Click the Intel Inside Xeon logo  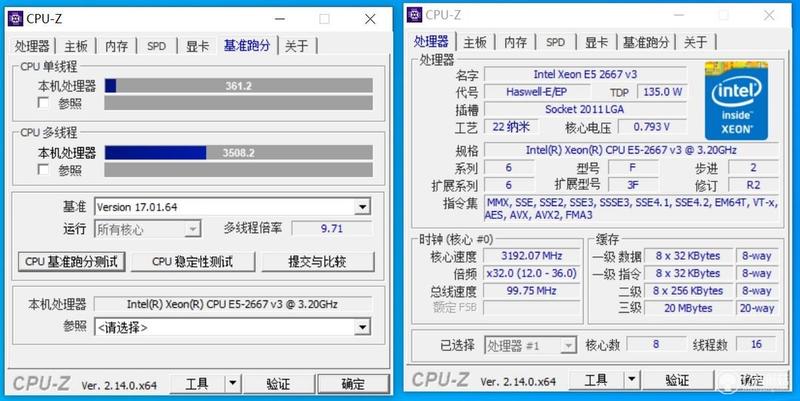[736, 101]
